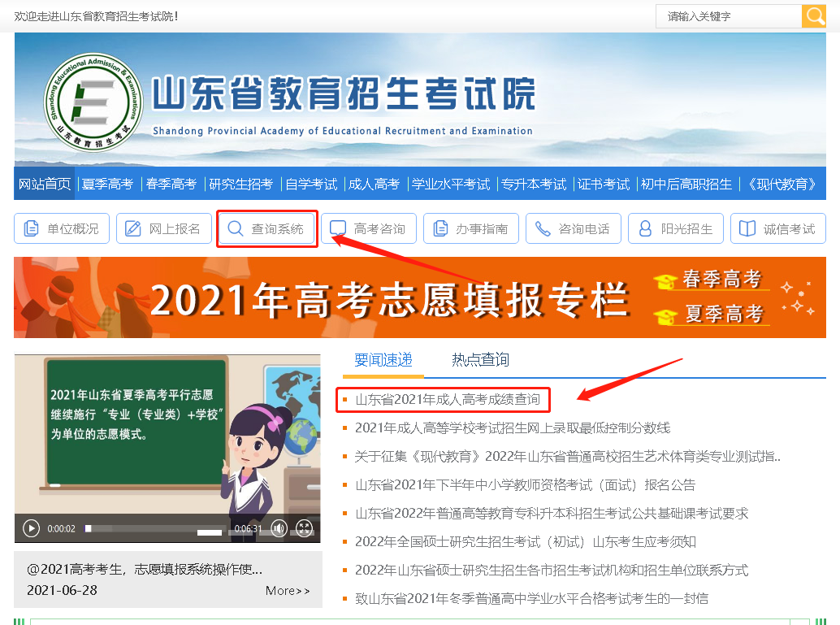Click More>> link under video
The height and width of the screenshot is (625, 840).
pyautogui.click(x=288, y=591)
